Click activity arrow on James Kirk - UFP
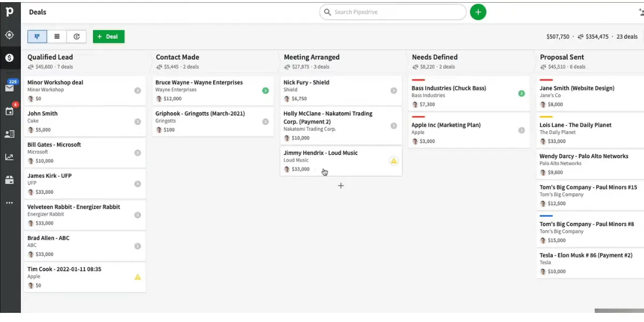The width and height of the screenshot is (644, 322). pos(137,184)
